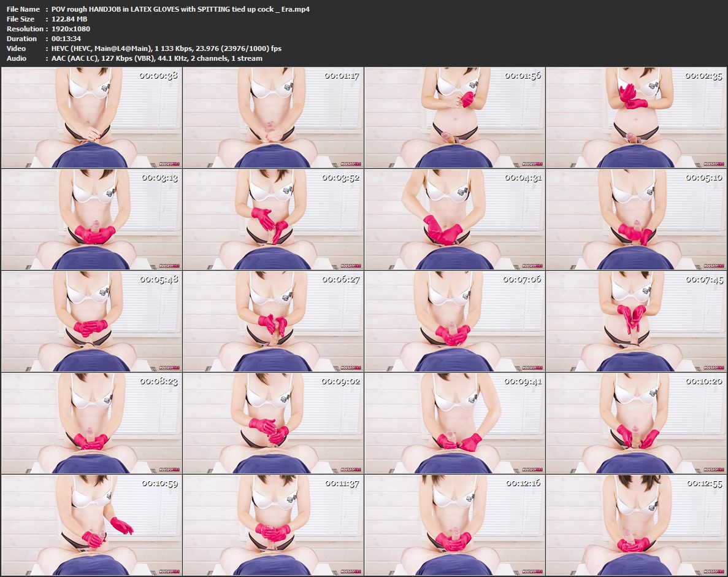
Task: Click the last thumbnail, timestamped 00:12:55
Action: click(636, 525)
